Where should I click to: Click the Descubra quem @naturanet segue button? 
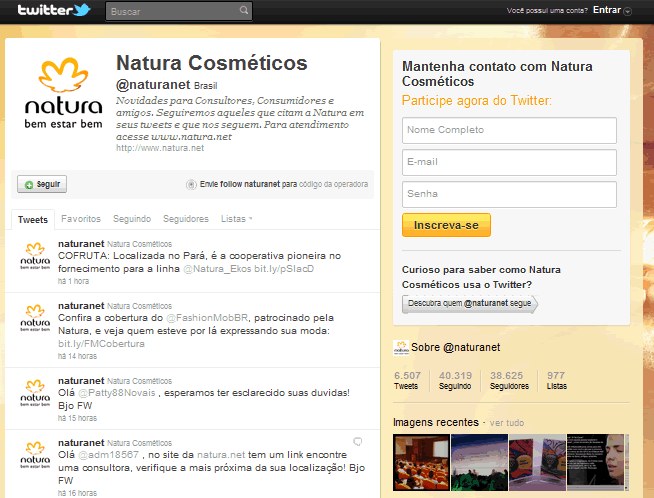pos(469,303)
